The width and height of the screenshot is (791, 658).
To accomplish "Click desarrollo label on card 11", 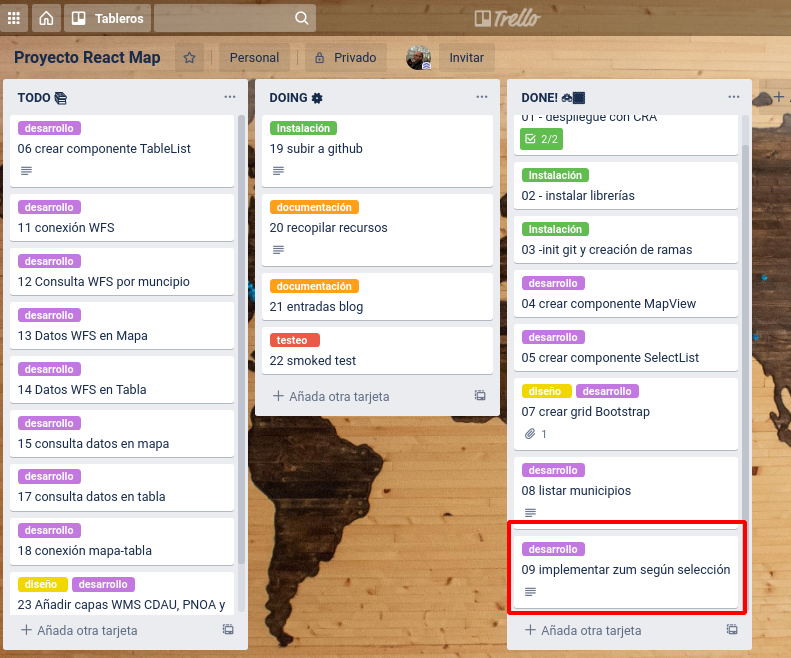I will tap(49, 207).
